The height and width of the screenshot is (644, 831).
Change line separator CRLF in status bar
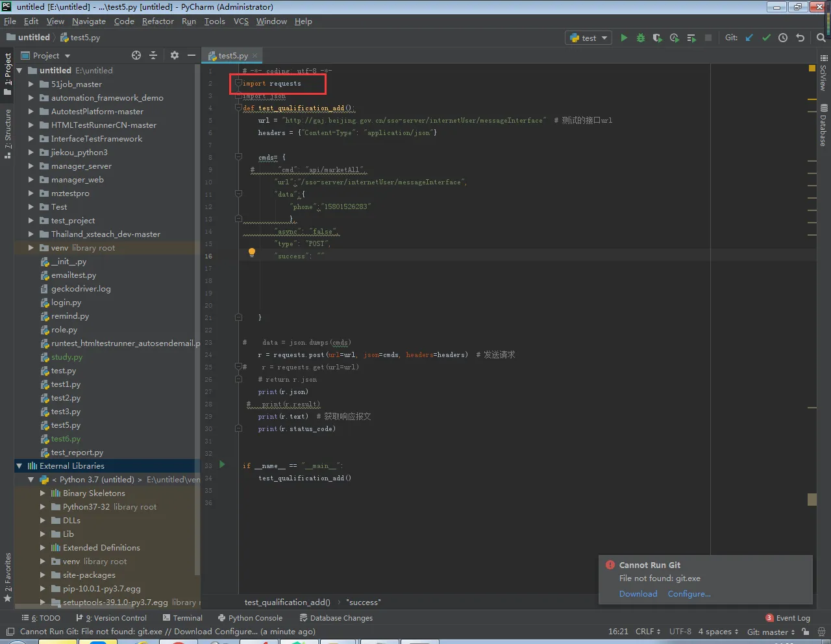pyautogui.click(x=648, y=632)
